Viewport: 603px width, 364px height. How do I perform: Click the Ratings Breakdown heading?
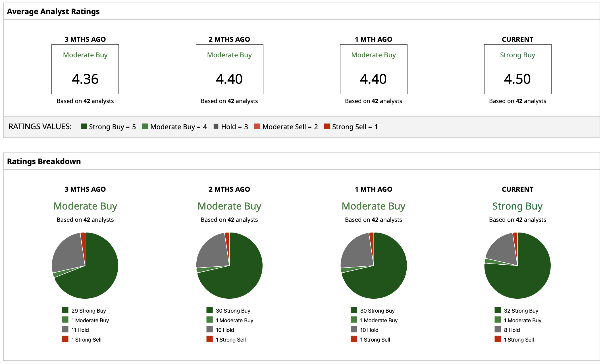pyautogui.click(x=44, y=161)
